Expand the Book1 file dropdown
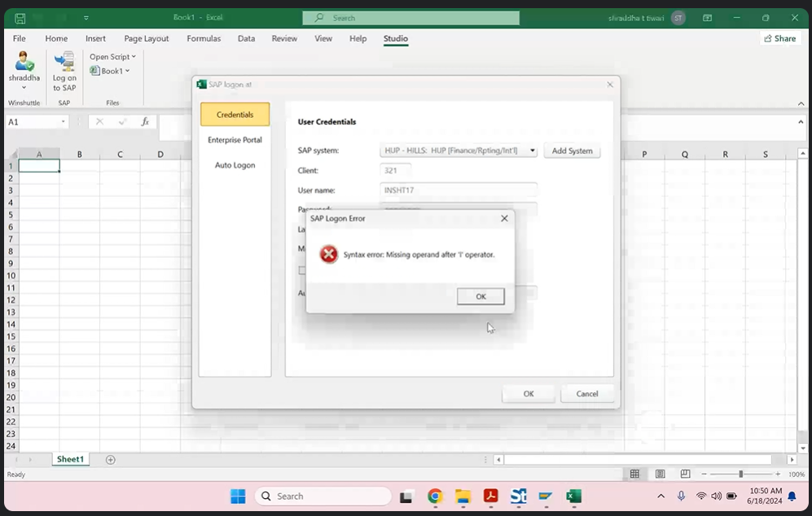This screenshot has width=812, height=516. point(110,72)
